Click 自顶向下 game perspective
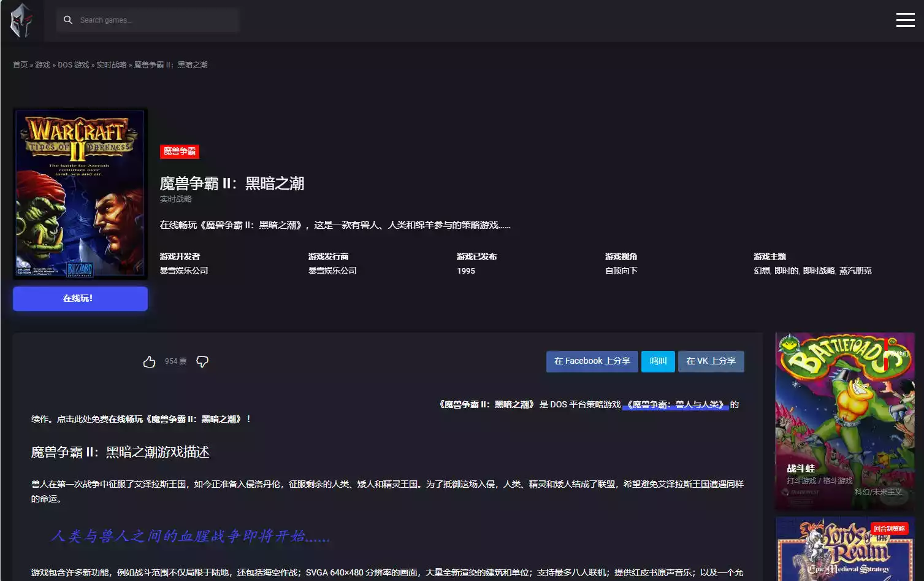Screen dimensions: 924x581 [x=621, y=271]
